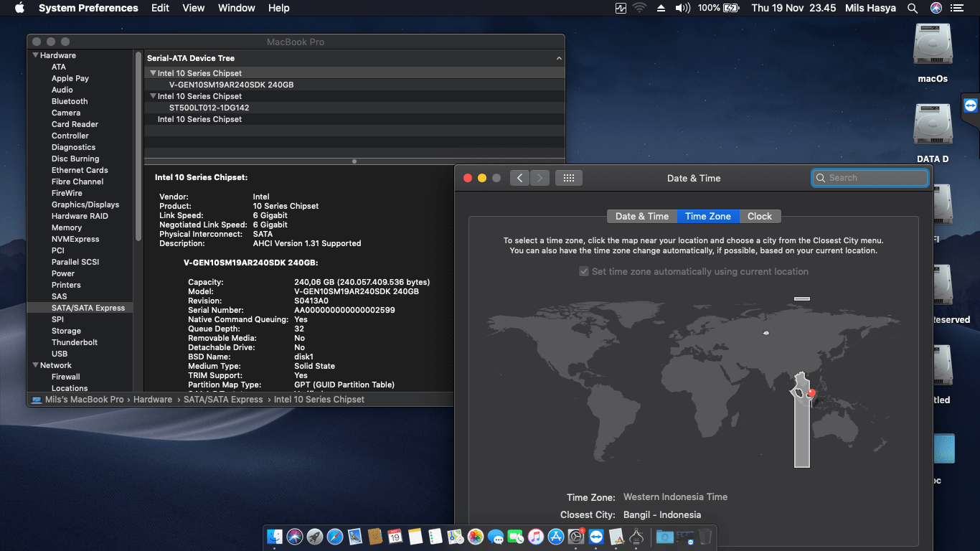Open DATA D drive icon on desktop
The height and width of the screenshot is (551, 980).
coord(933,125)
